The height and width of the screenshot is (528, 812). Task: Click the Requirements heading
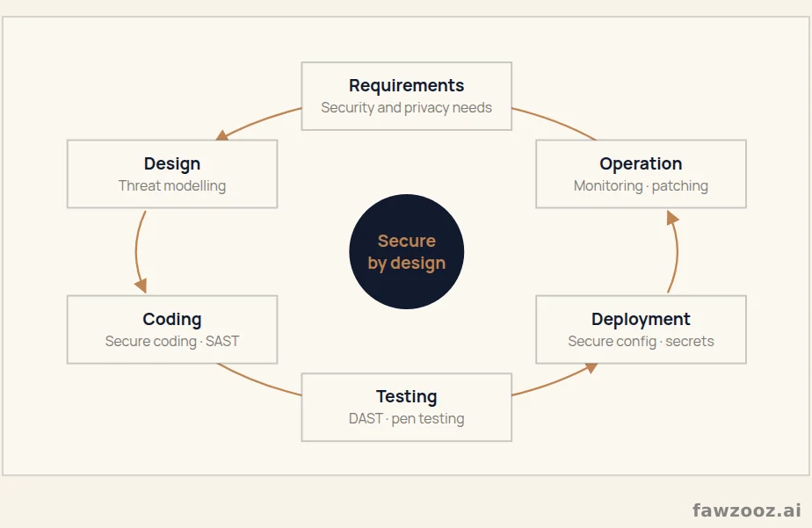click(x=407, y=85)
